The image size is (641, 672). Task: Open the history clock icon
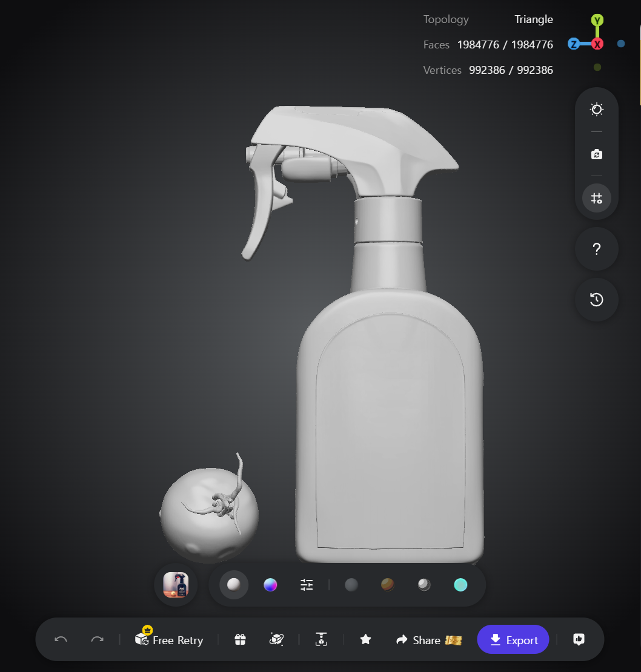pos(596,300)
